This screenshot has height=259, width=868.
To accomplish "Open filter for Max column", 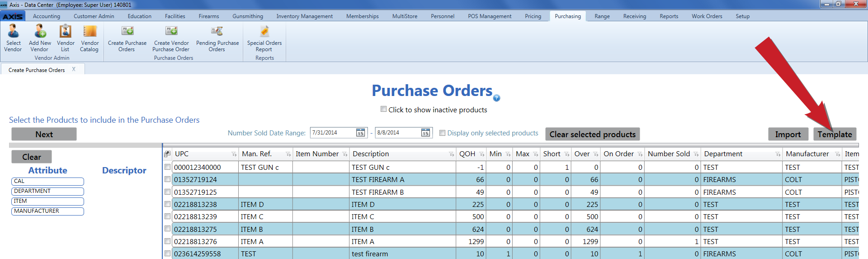I will tap(536, 154).
